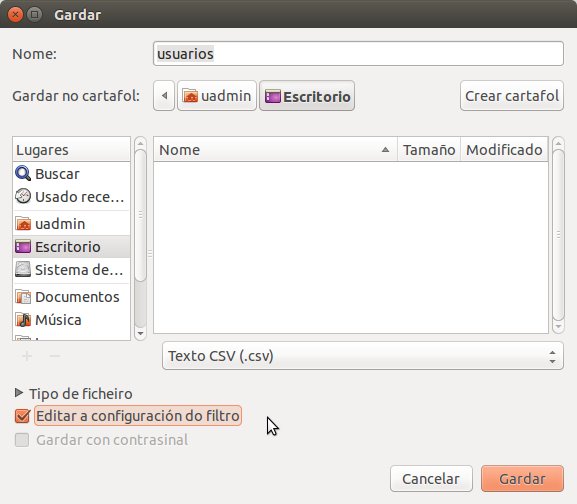Go to uadmin folder in path bar
This screenshot has height=504, width=577.
[x=217, y=96]
